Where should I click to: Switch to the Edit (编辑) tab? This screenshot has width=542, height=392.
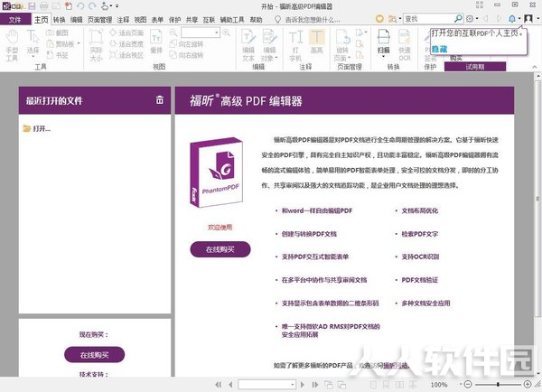77,20
